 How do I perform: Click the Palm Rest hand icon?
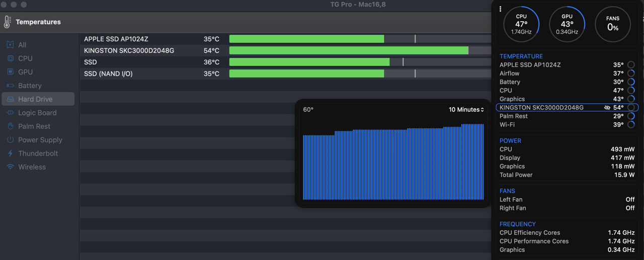tap(10, 126)
